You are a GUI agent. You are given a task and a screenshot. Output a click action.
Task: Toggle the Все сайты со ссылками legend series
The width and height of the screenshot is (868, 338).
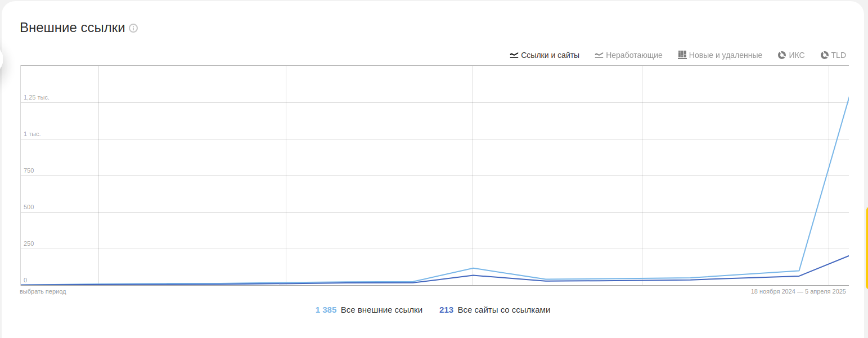[x=503, y=310]
